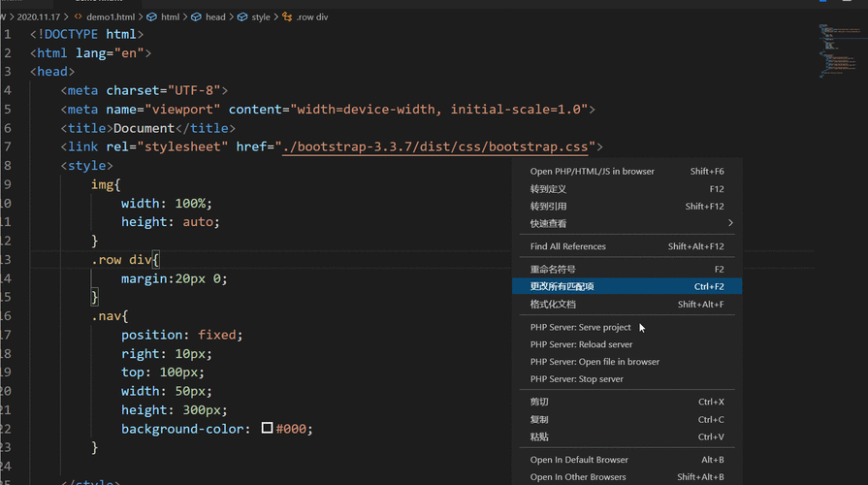Select style breadcrumb segment
This screenshot has height=485, width=868.
click(261, 17)
